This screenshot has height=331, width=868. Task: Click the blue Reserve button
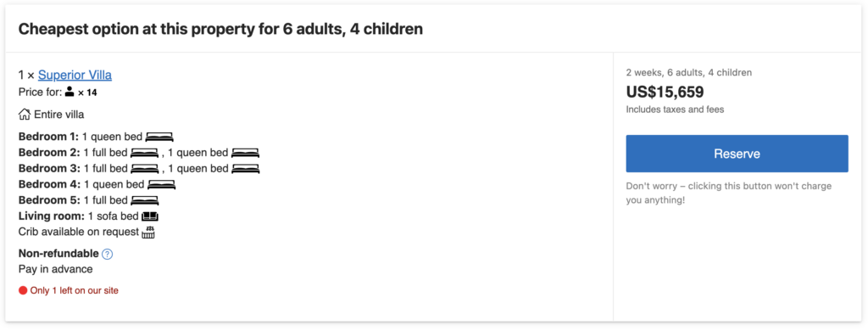click(737, 154)
